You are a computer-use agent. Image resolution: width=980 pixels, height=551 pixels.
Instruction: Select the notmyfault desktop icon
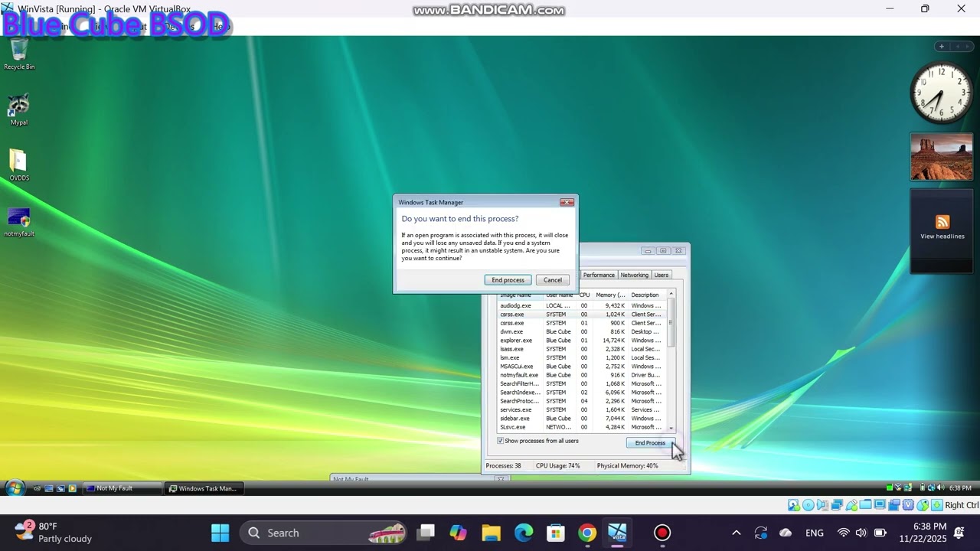[19, 222]
